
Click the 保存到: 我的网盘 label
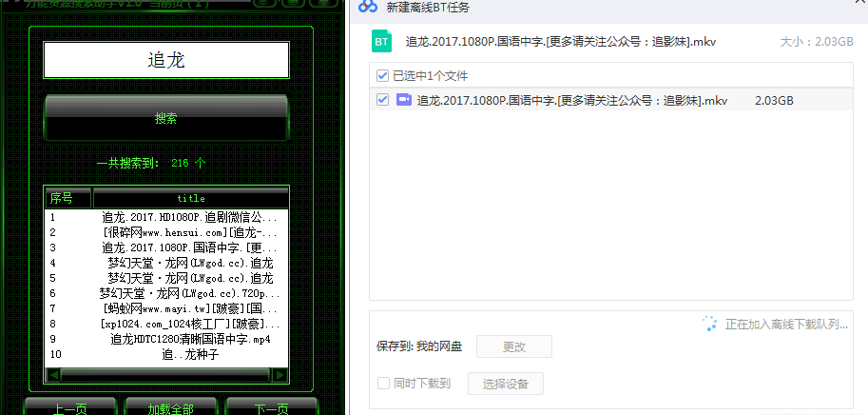[419, 346]
